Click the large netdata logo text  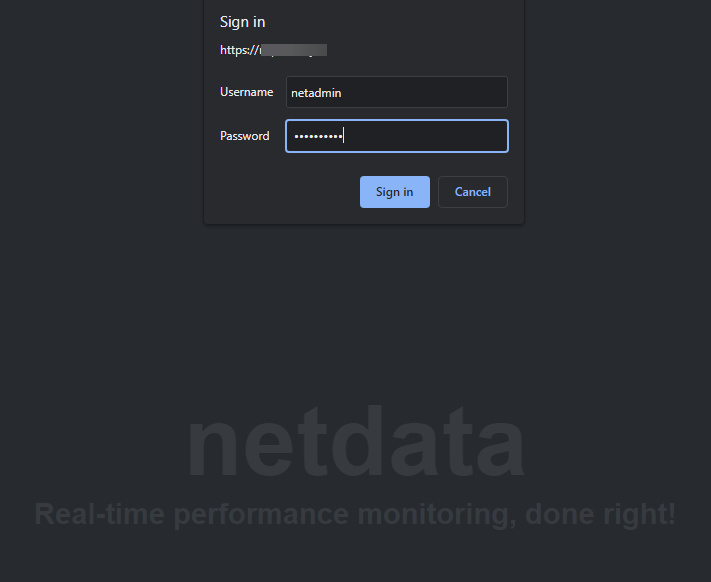[355, 443]
